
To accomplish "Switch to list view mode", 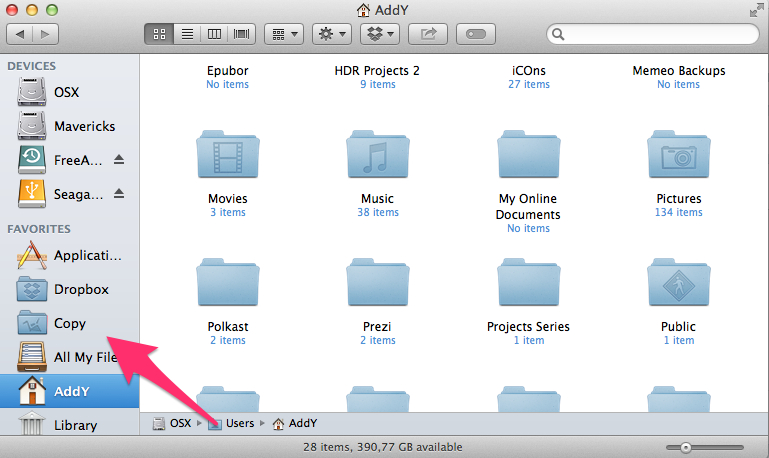I will [187, 34].
